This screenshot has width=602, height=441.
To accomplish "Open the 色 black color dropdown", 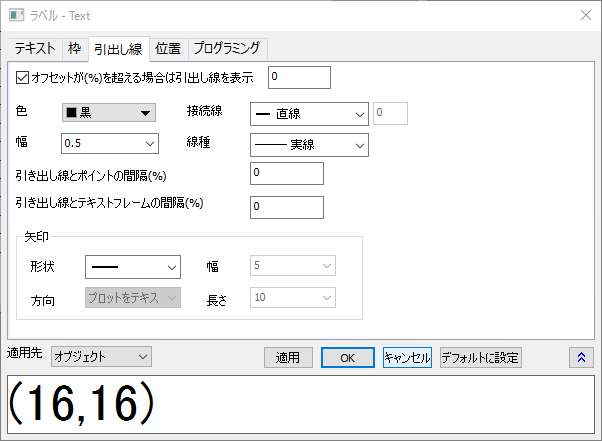I will (x=109, y=113).
